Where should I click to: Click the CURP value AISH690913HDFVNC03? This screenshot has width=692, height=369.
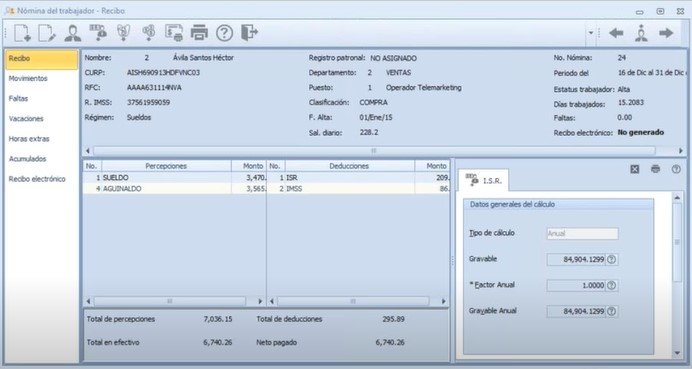coord(163,72)
